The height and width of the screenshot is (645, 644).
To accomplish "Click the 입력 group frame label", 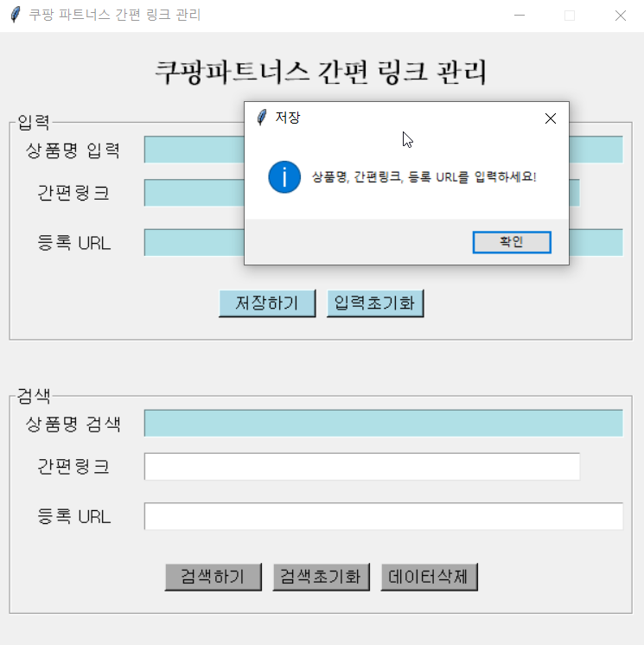I will pos(34,122).
